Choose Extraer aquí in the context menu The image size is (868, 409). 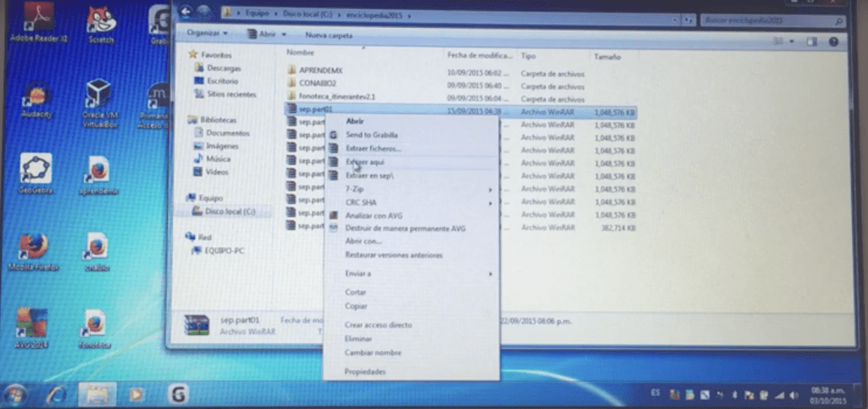(x=364, y=162)
